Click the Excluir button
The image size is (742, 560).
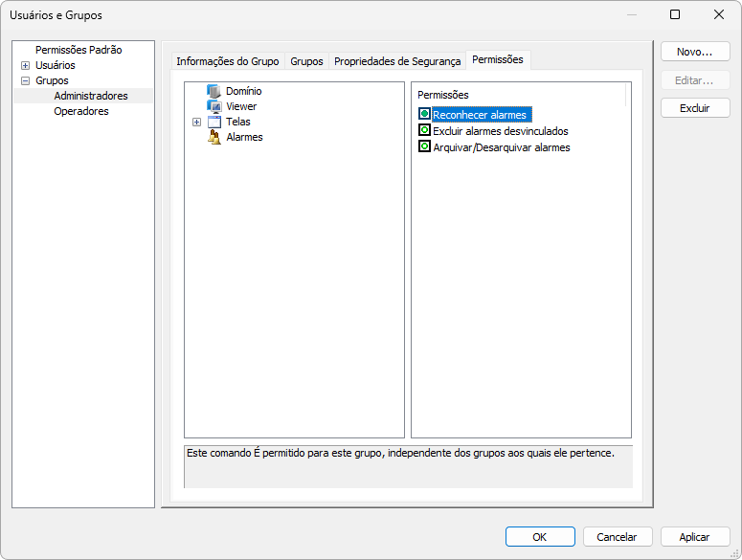click(x=694, y=108)
